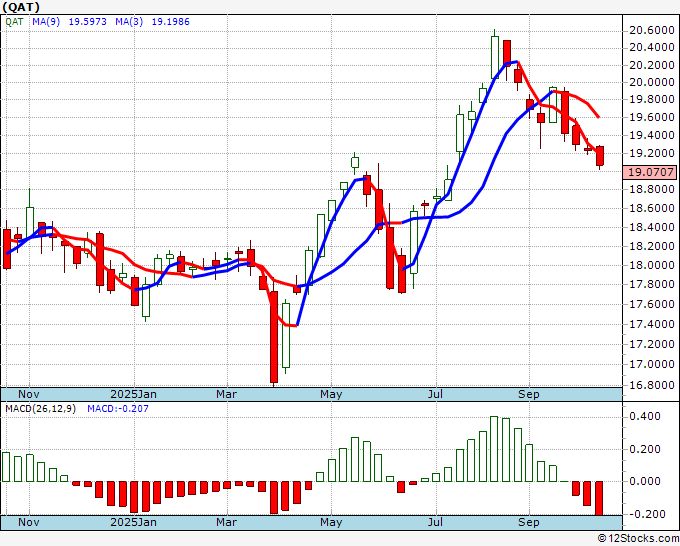Click the current price tag 19.0707
Screen dimensions: 680x546
(x=650, y=172)
